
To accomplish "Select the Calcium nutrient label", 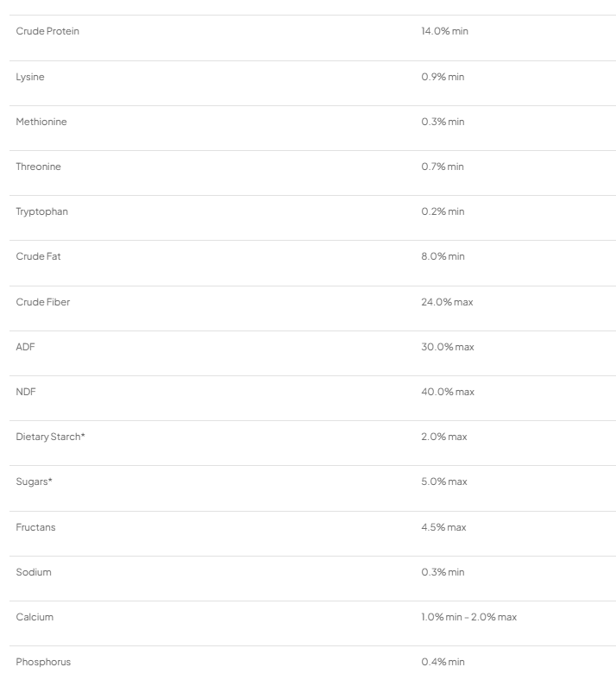I will tap(35, 617).
